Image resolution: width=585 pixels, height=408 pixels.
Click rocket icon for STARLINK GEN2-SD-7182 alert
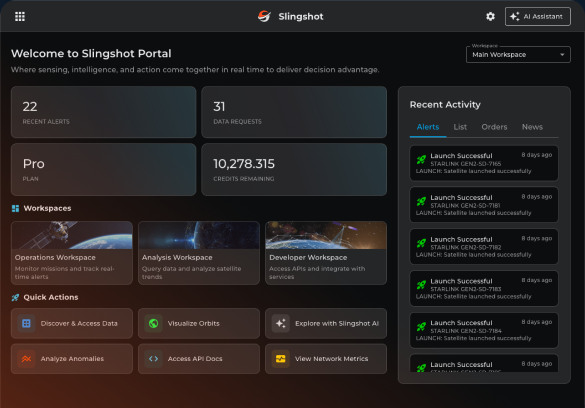tap(421, 243)
